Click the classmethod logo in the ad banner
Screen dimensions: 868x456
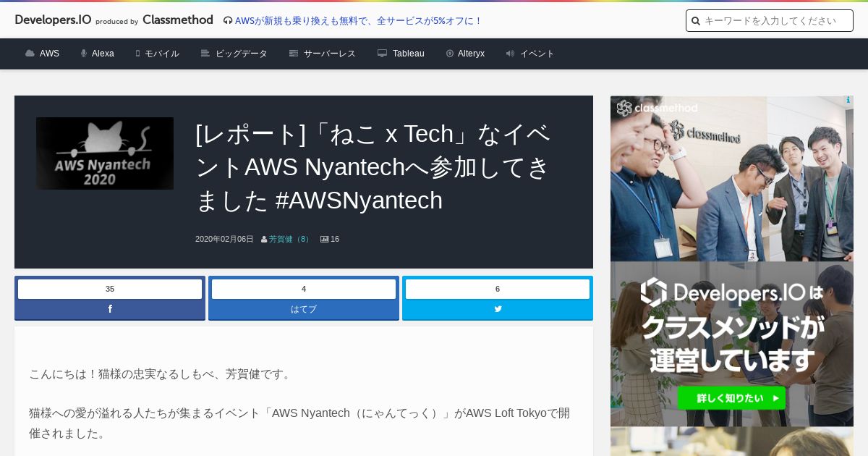point(658,109)
